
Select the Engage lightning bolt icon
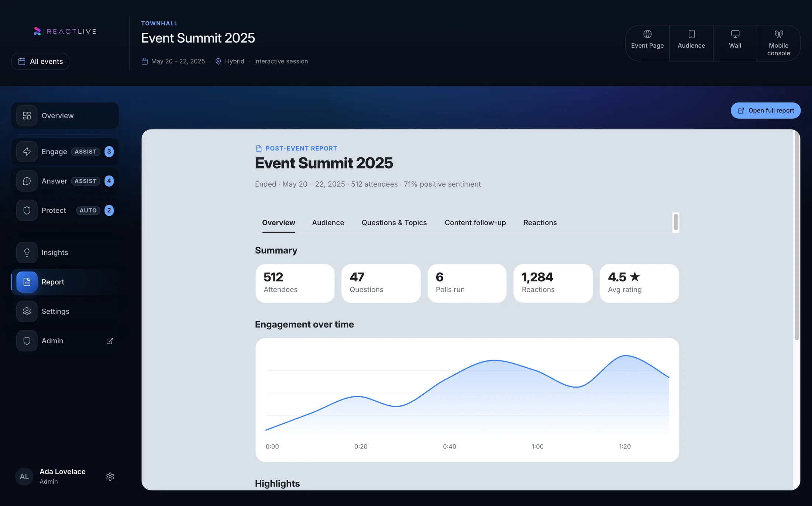point(27,152)
